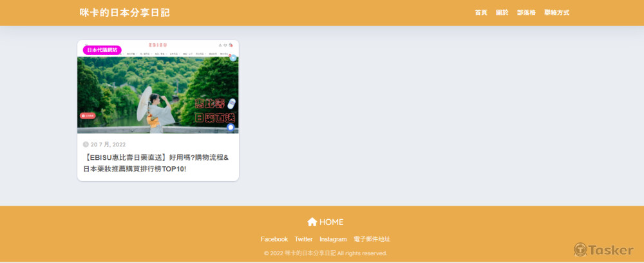This screenshot has height=263, width=644.
Task: Click the 咪卡的日本分享日記 site title in the header
Action: (x=124, y=13)
